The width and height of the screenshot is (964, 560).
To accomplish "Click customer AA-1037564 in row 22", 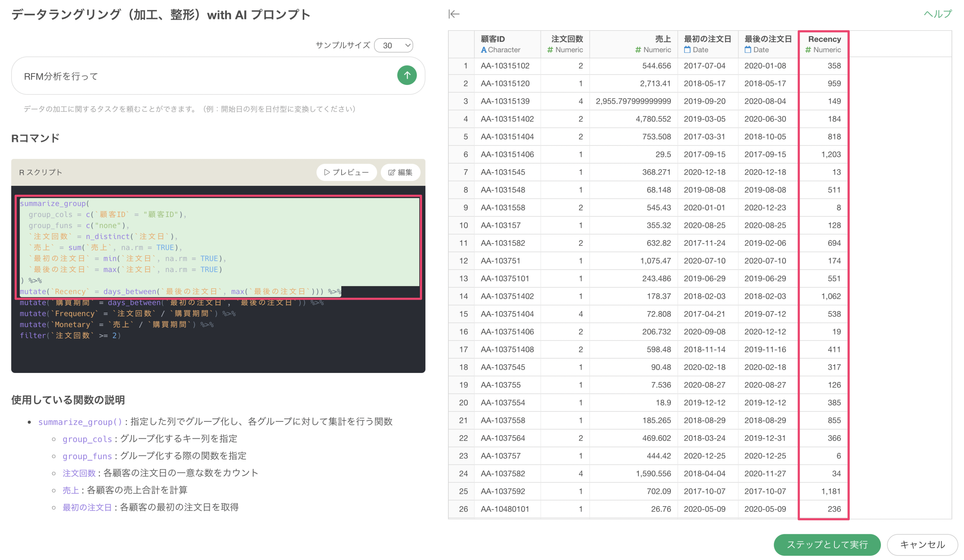I will pyautogui.click(x=503, y=438).
